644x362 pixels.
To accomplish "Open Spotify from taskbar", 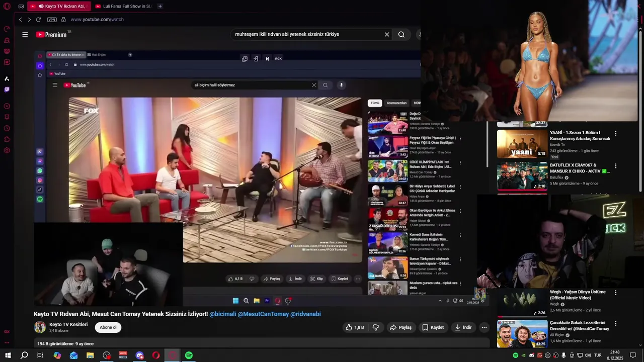I will point(189,355).
